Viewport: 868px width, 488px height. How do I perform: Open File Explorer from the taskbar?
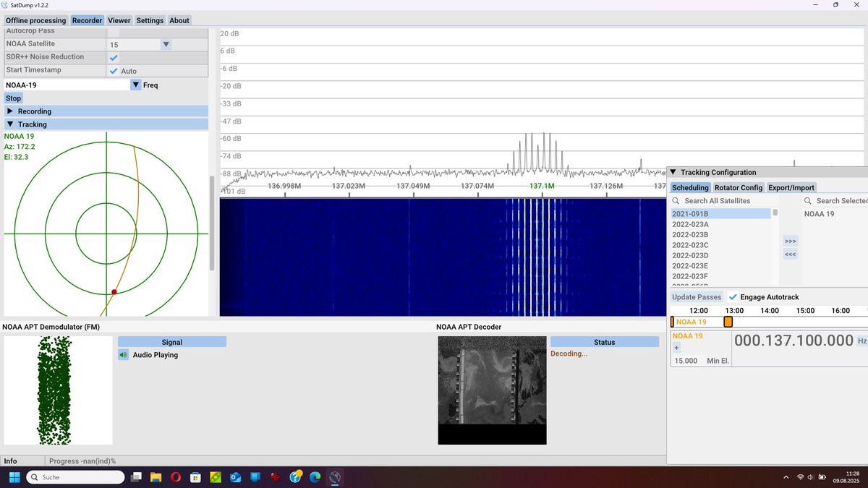click(156, 477)
